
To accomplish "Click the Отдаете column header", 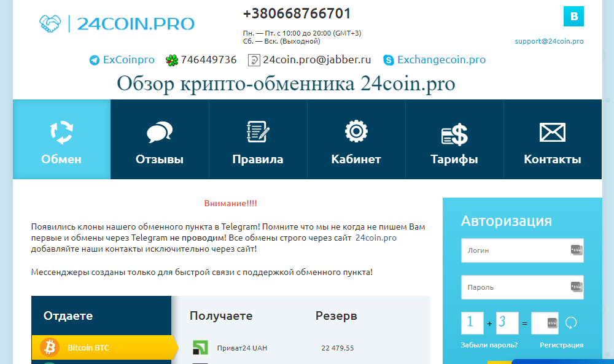I will (x=68, y=316).
